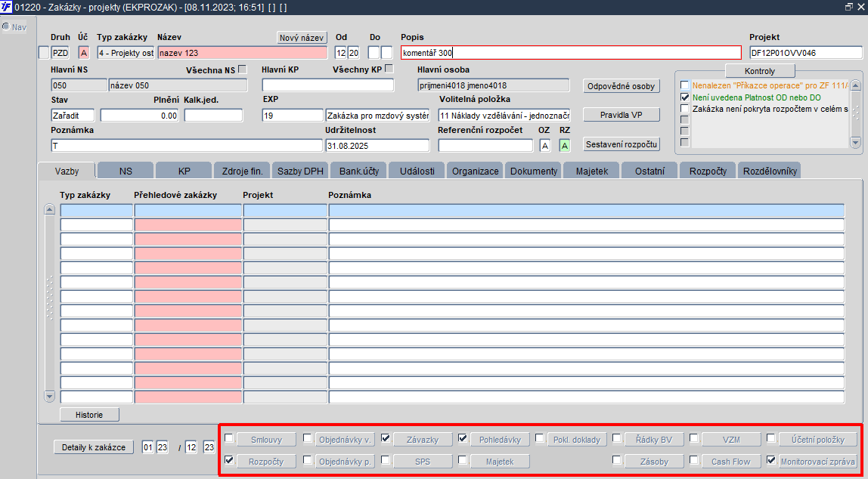Click down arrow of Vazby table scrollbar

[49, 396]
